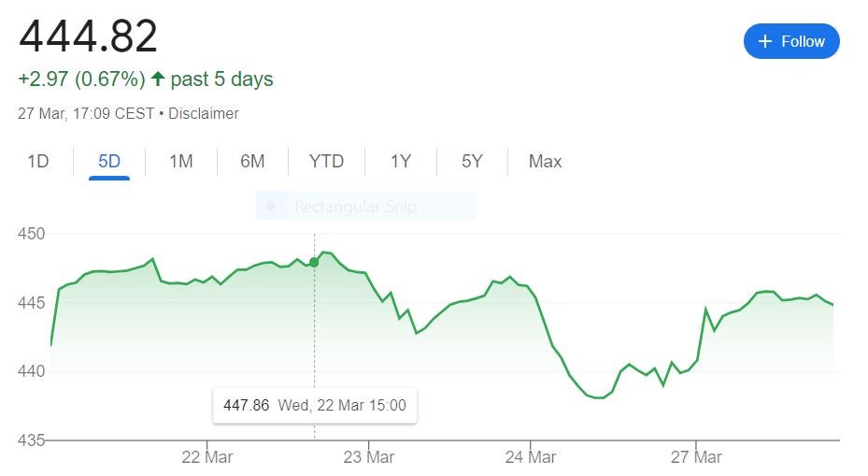This screenshot has width=868, height=476.
Task: Click the red dot beside Rectangular Snip
Action: pyautogui.click(x=271, y=206)
